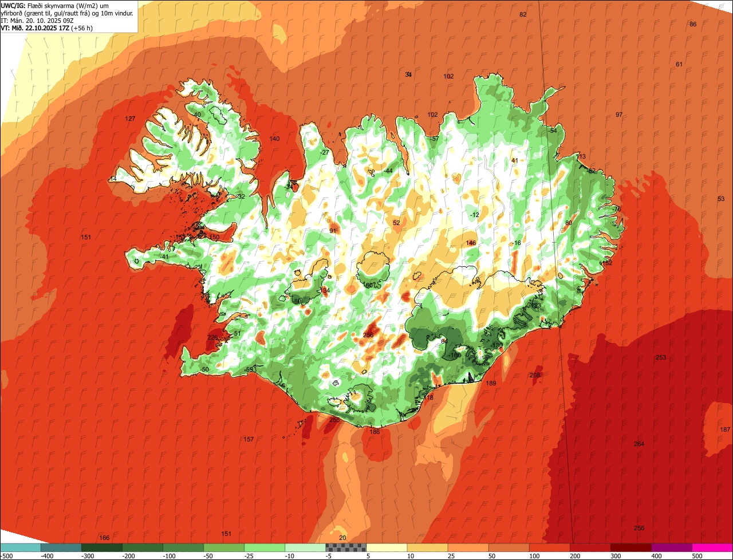733x560 pixels.
Task: Click the map value 86 in the northeast
Action: point(693,24)
